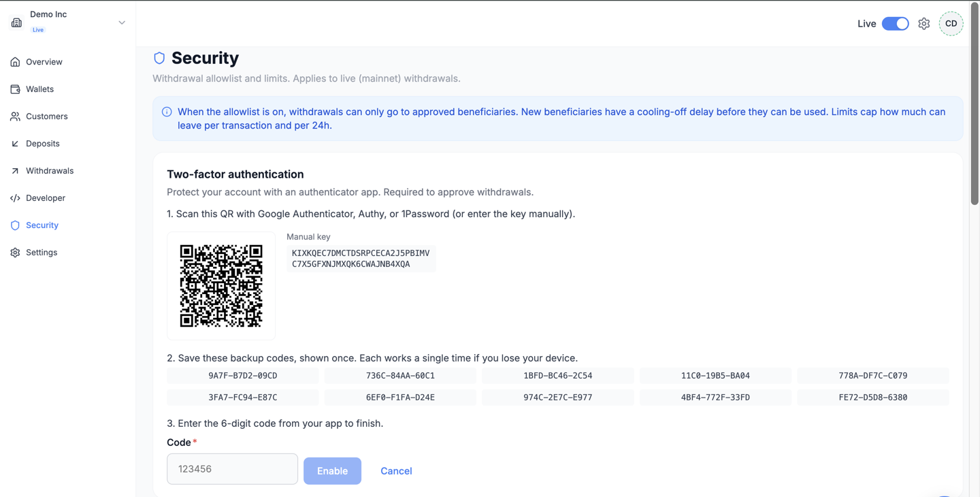The width and height of the screenshot is (980, 497).
Task: Click backup code 4BF4-772F-33FD
Action: (x=715, y=398)
